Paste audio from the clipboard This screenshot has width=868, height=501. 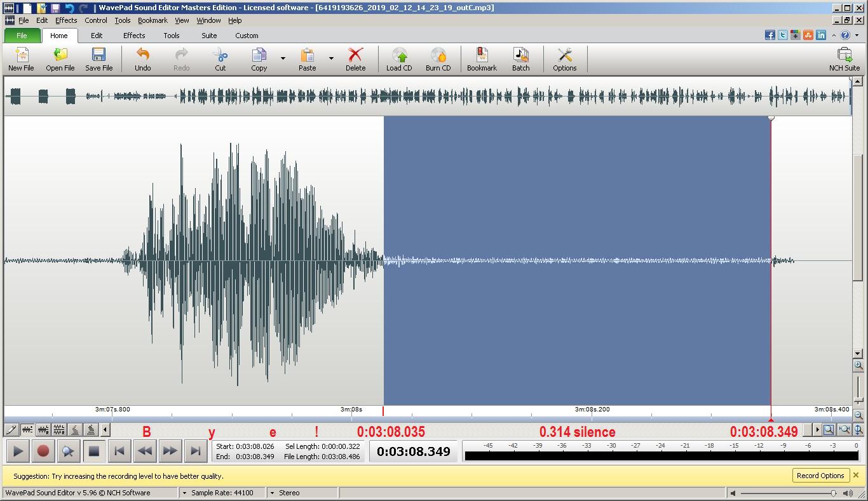click(x=308, y=59)
